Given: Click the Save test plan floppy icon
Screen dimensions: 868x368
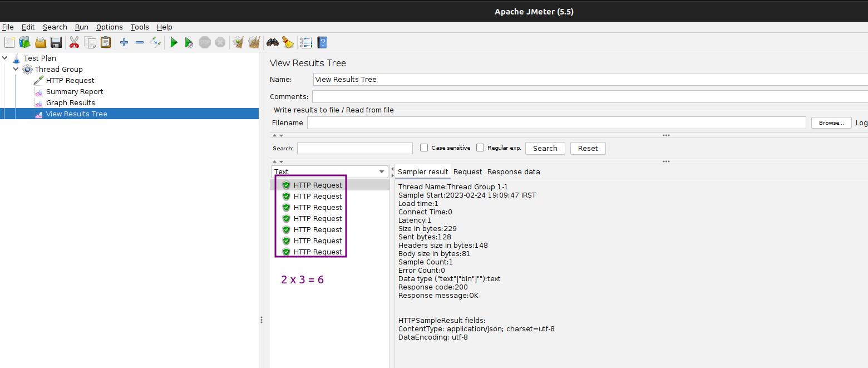Looking at the screenshot, I should coord(56,42).
